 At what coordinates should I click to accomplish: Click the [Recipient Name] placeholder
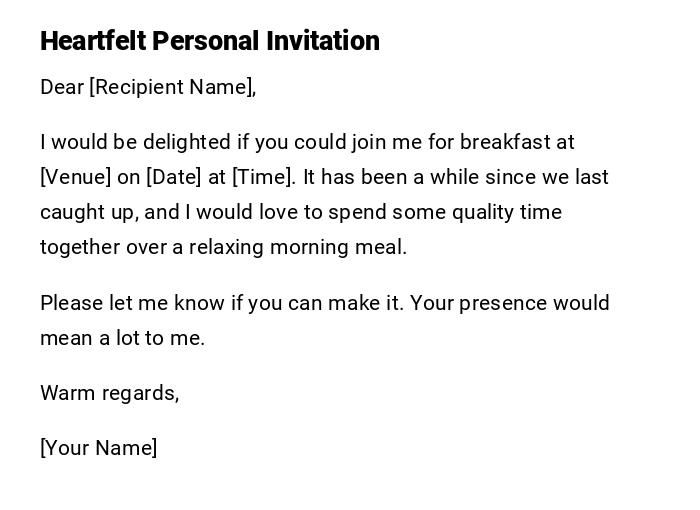tap(172, 87)
